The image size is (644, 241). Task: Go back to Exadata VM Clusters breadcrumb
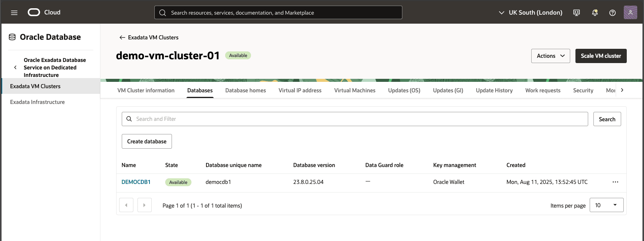click(153, 38)
